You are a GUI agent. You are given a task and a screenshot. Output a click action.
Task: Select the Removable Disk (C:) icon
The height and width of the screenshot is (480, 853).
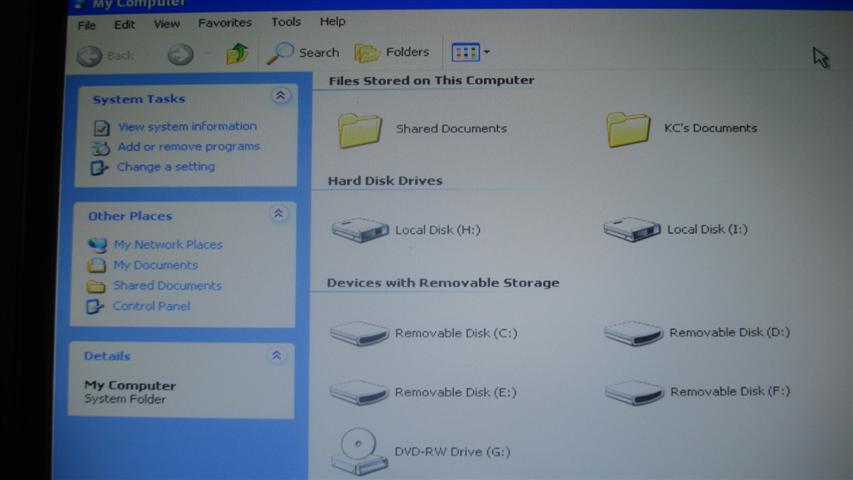(x=359, y=333)
